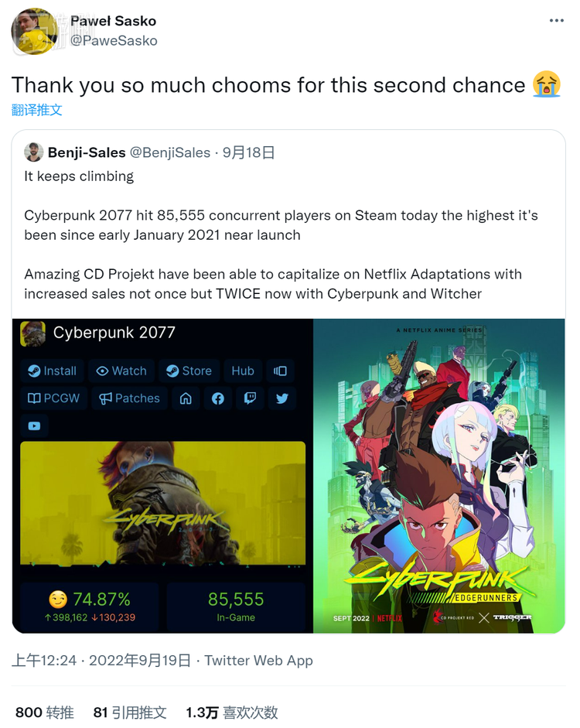Viewport: 580px width, 728px height.
Task: Click the Watch button with eye icon
Action: pyautogui.click(x=121, y=371)
